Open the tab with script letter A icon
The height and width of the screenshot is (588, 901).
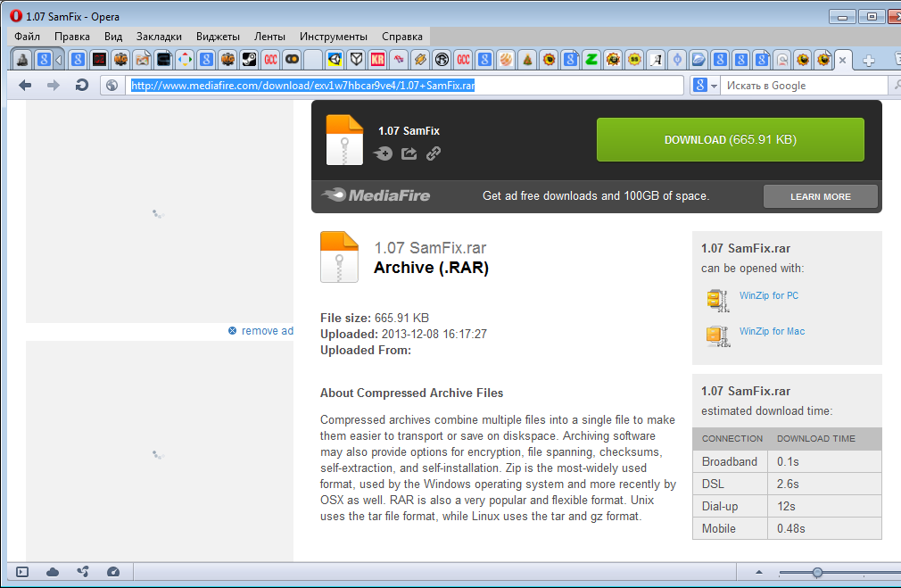(x=656, y=59)
